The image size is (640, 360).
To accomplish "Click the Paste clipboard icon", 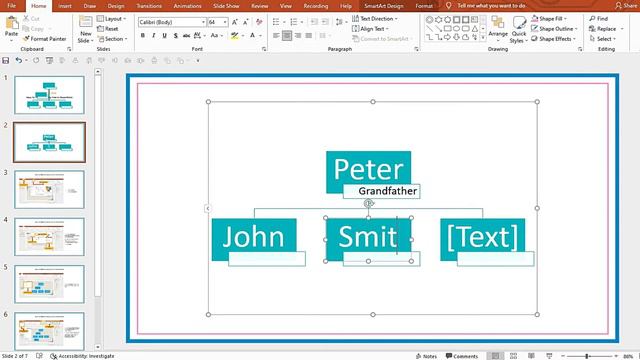I will [x=11, y=23].
